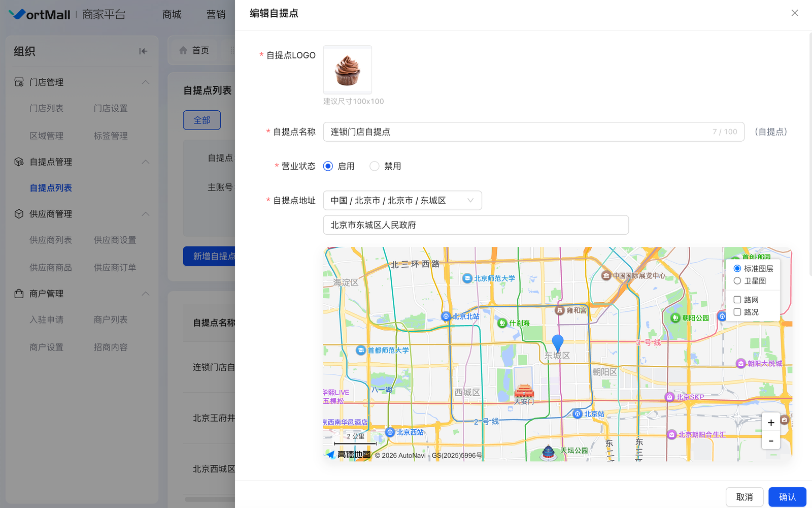This screenshot has width=812, height=508.
Task: Click 取消 to cancel editing
Action: [x=744, y=497]
